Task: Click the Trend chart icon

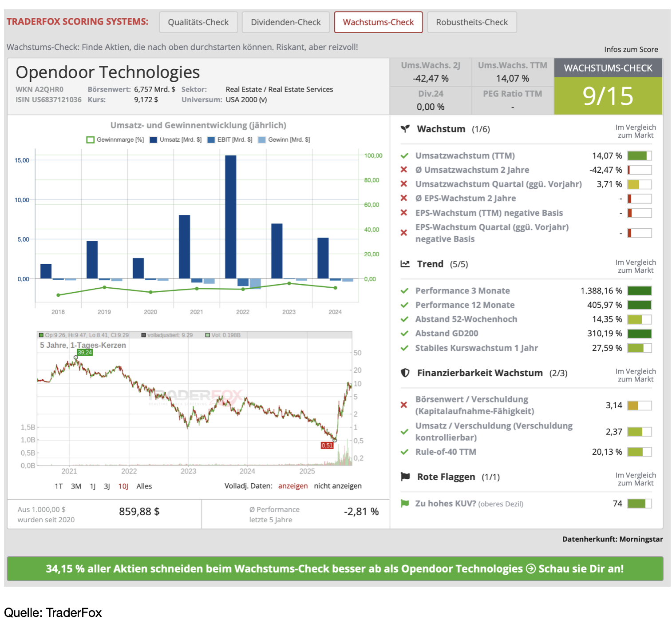Action: click(x=405, y=264)
